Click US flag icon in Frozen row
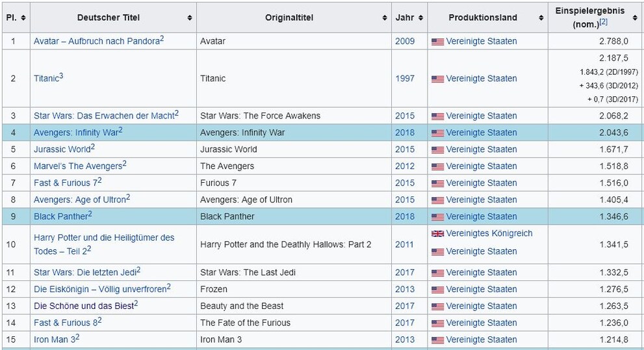The image size is (644, 350). tap(437, 289)
